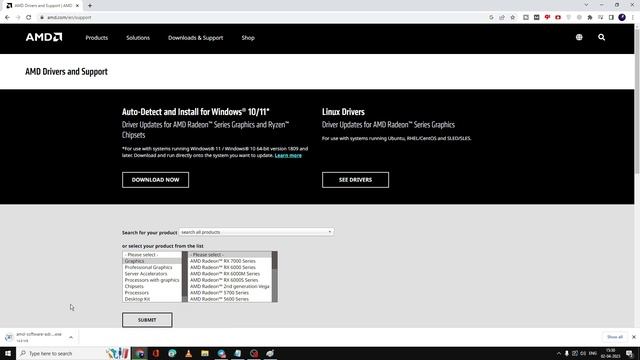Open the Products menu
The width and height of the screenshot is (640, 360).
[97, 38]
